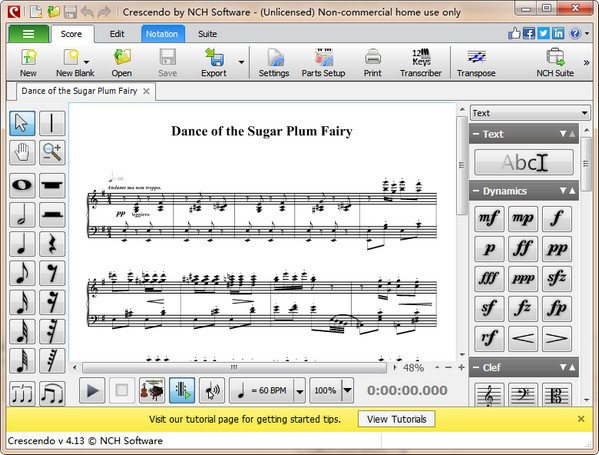Select the quarter note tool
This screenshot has width=599, height=455.
tap(22, 244)
